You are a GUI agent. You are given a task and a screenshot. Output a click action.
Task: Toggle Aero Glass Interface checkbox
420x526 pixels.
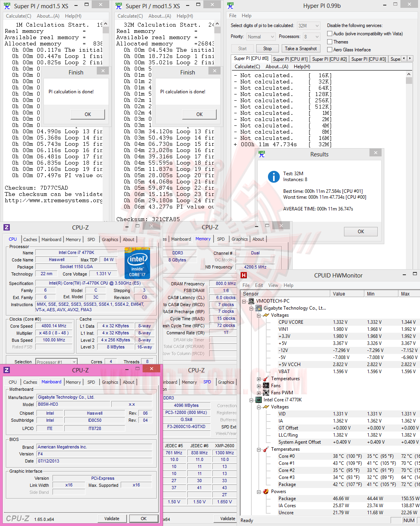click(330, 50)
